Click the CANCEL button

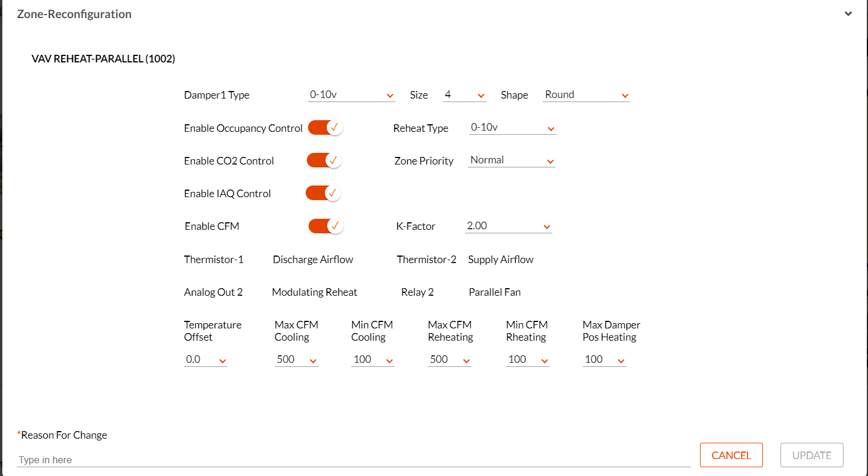click(x=731, y=455)
